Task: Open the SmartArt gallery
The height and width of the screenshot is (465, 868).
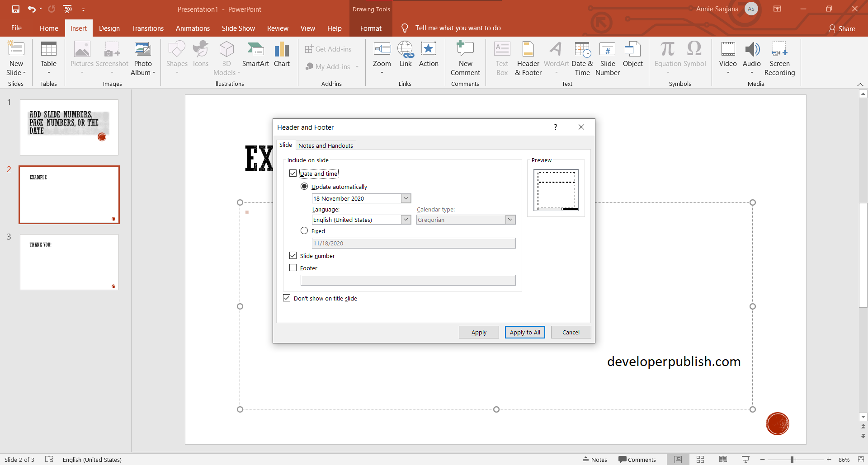Action: pos(255,56)
